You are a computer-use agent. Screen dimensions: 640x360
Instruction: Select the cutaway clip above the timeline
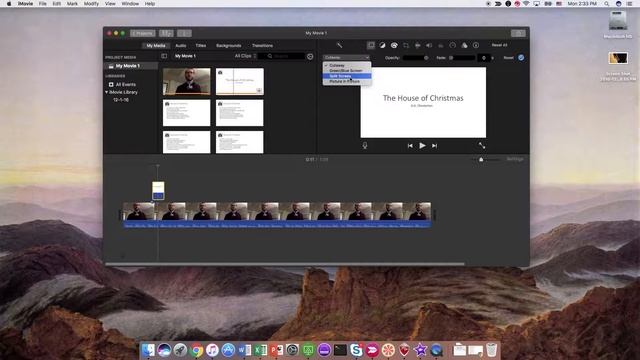tap(158, 191)
